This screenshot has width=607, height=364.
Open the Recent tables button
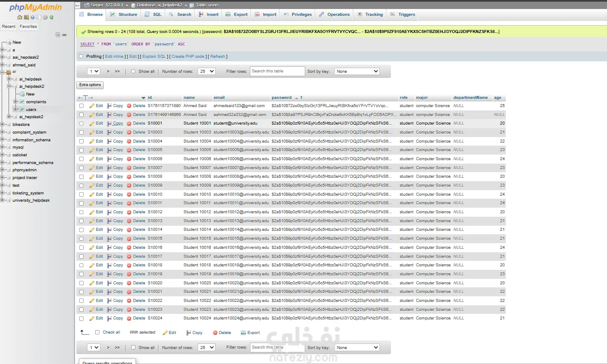[9, 27]
